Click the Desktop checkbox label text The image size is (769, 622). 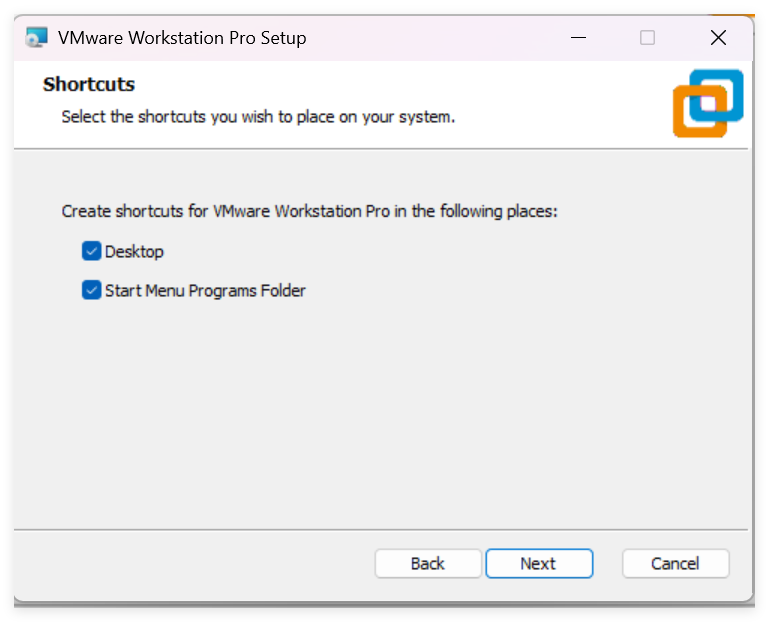(x=134, y=252)
